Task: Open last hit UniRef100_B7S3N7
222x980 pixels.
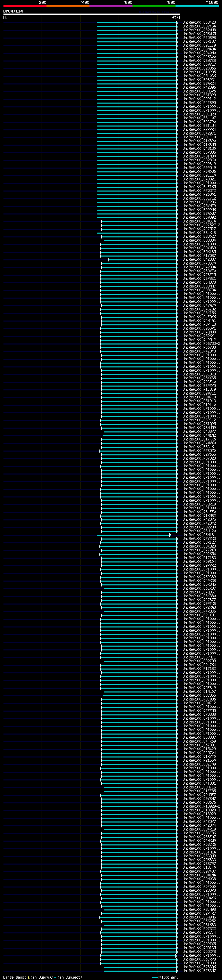Action: point(199,971)
